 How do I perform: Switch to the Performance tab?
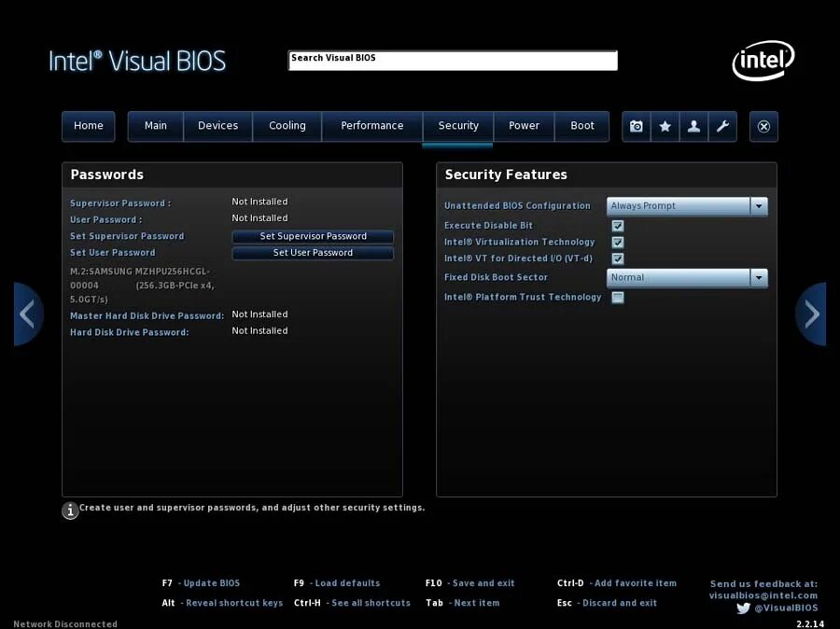pyautogui.click(x=372, y=126)
